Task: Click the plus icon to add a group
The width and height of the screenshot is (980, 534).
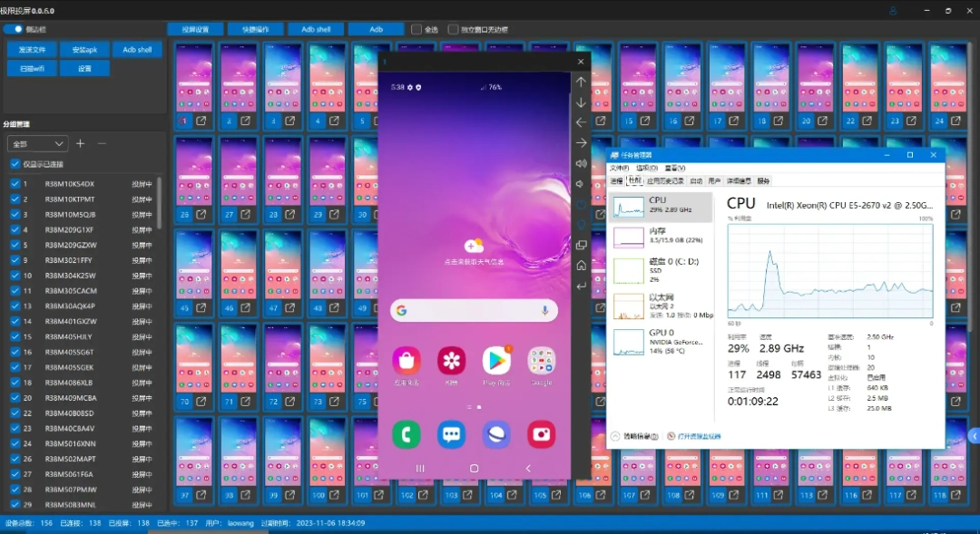Action: pyautogui.click(x=80, y=142)
